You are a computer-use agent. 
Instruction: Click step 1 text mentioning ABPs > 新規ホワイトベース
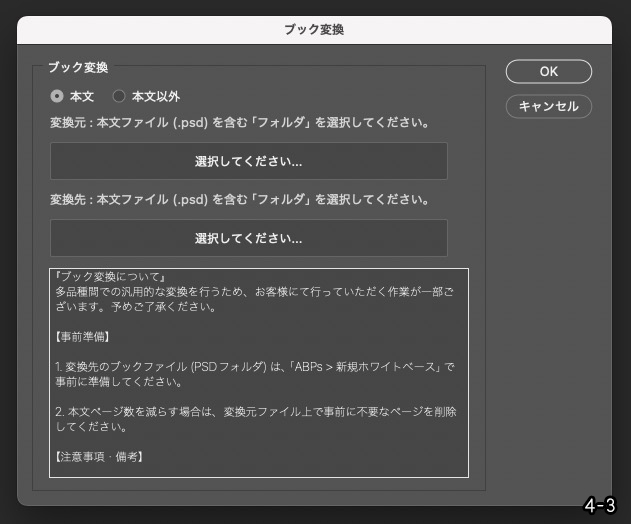255,368
